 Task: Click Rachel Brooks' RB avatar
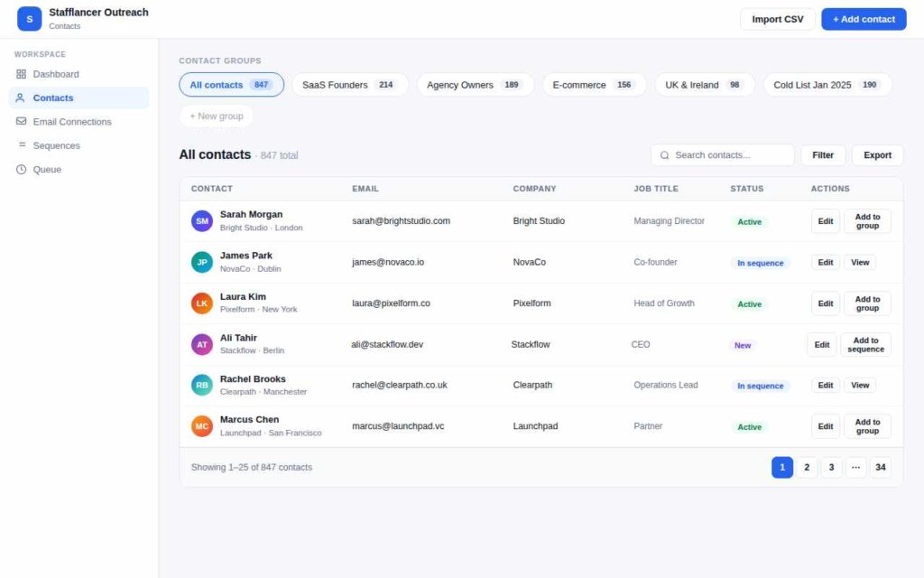(201, 385)
